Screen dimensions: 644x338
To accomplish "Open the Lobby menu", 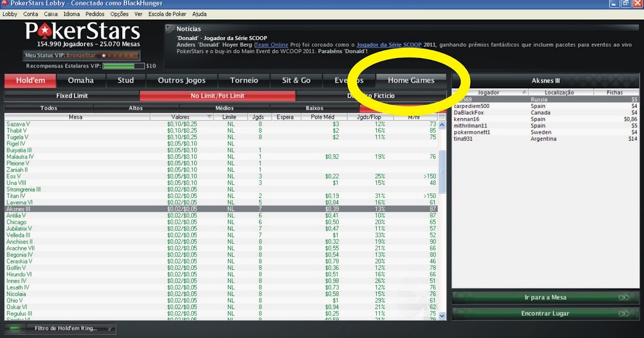I will coord(10,14).
